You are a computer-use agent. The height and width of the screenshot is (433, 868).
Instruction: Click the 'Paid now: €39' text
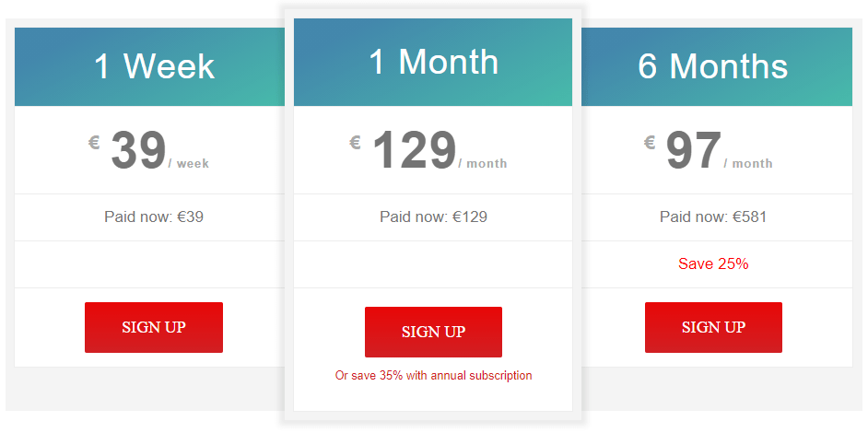click(x=154, y=216)
